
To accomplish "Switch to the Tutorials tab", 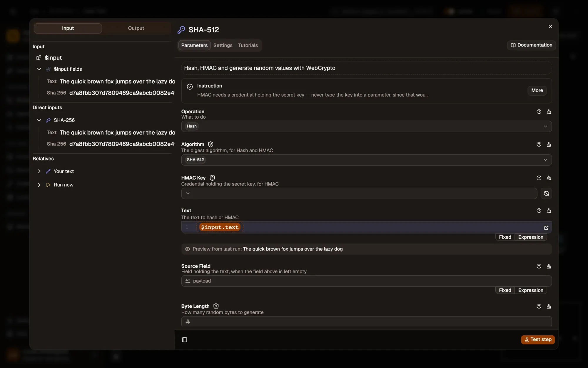I will point(248,45).
